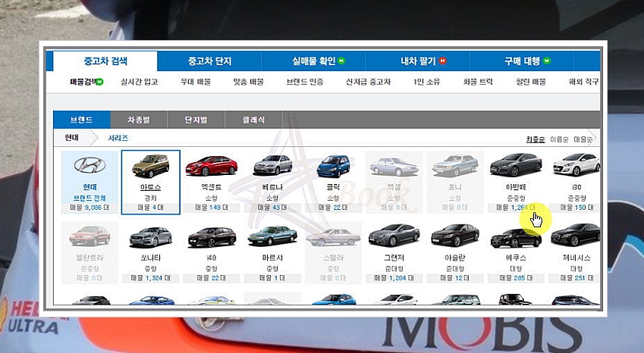
Task: Choose the dark i40 wagon image
Action: pos(212,237)
